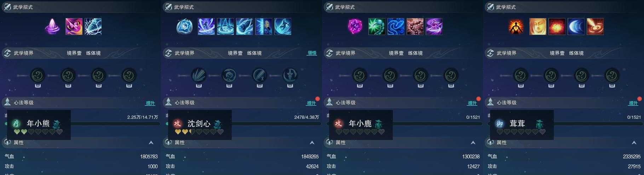Viewport: 644px width, 175px height.
Task: Toggle first realm slot under 年小熊
Action: (x=38, y=75)
